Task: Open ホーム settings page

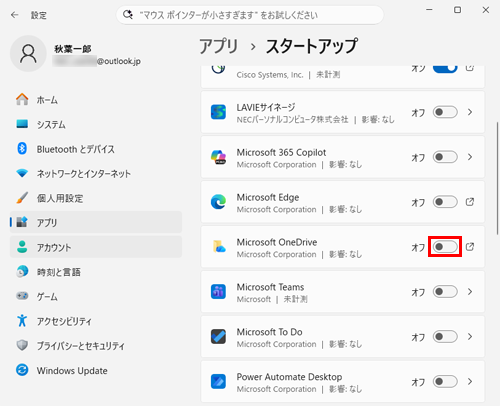Action: [x=96, y=99]
